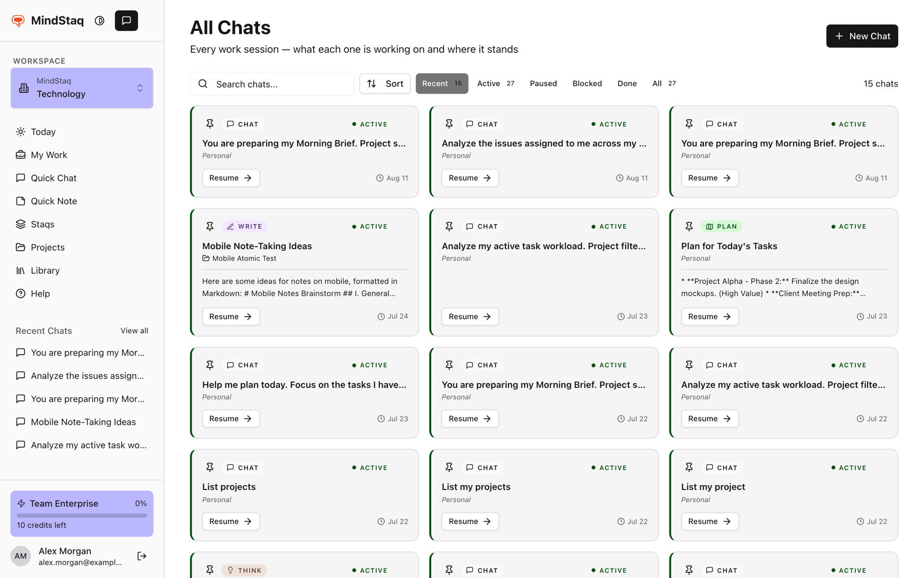924x578 pixels.
Task: Click the Projects folder icon
Action: (21, 247)
